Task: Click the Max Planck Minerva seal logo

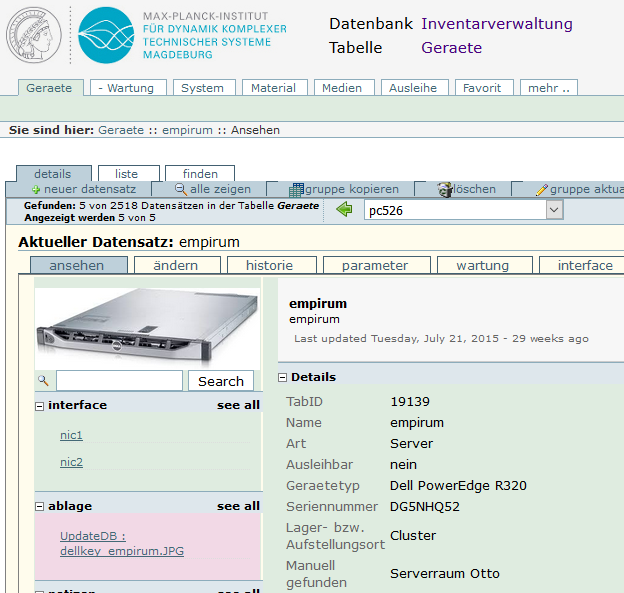Action: tap(35, 39)
